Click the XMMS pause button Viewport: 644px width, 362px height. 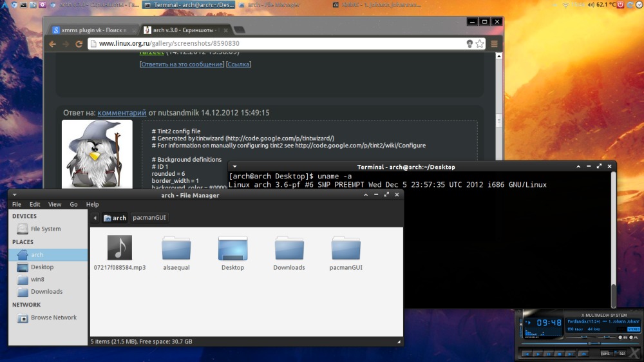549,354
